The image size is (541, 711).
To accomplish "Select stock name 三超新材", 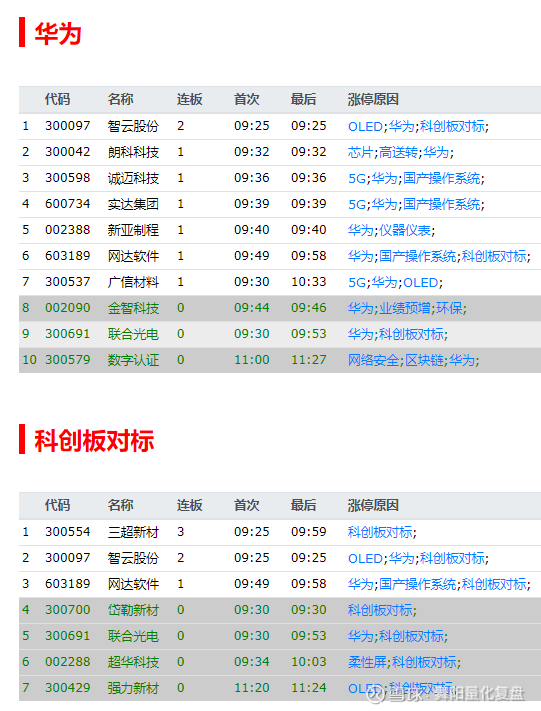I will pos(133,532).
